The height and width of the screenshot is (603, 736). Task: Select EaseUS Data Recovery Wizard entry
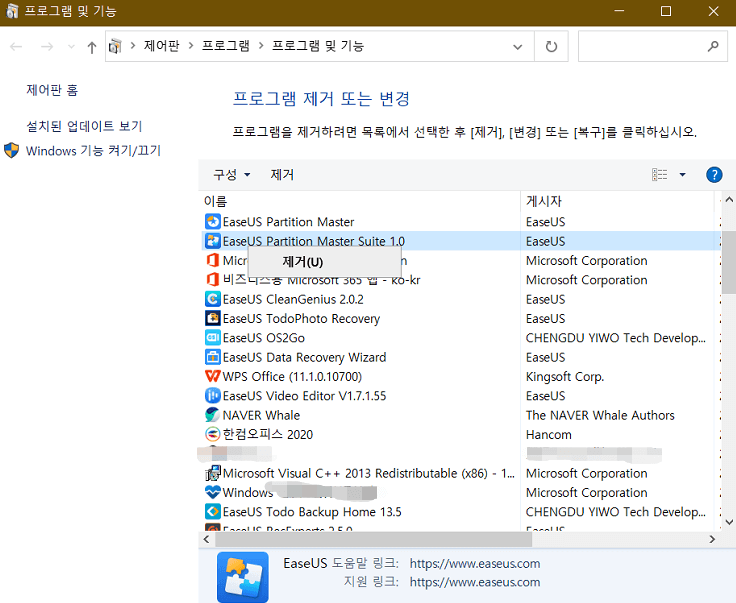click(304, 357)
